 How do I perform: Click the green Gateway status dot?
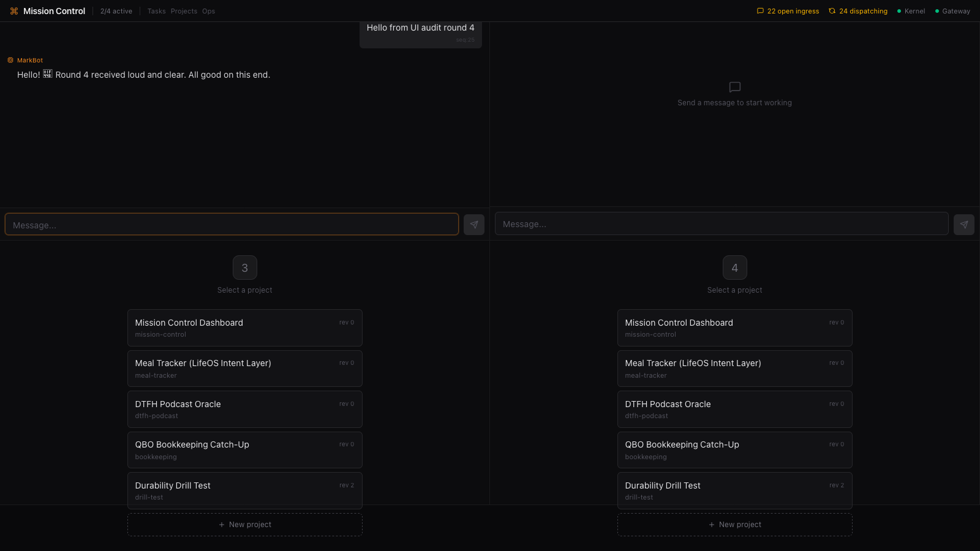click(x=937, y=11)
